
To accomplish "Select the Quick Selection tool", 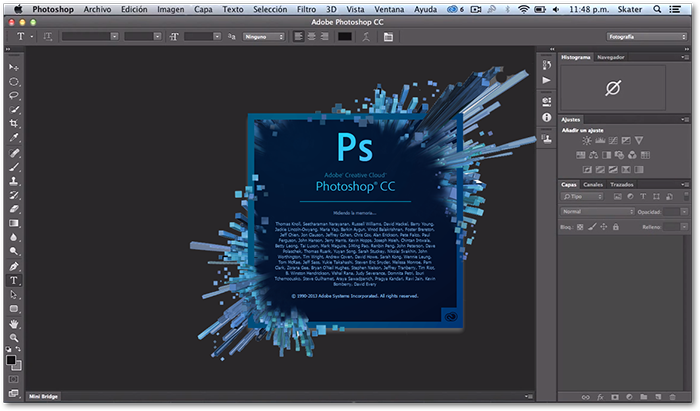I will pos(14,109).
